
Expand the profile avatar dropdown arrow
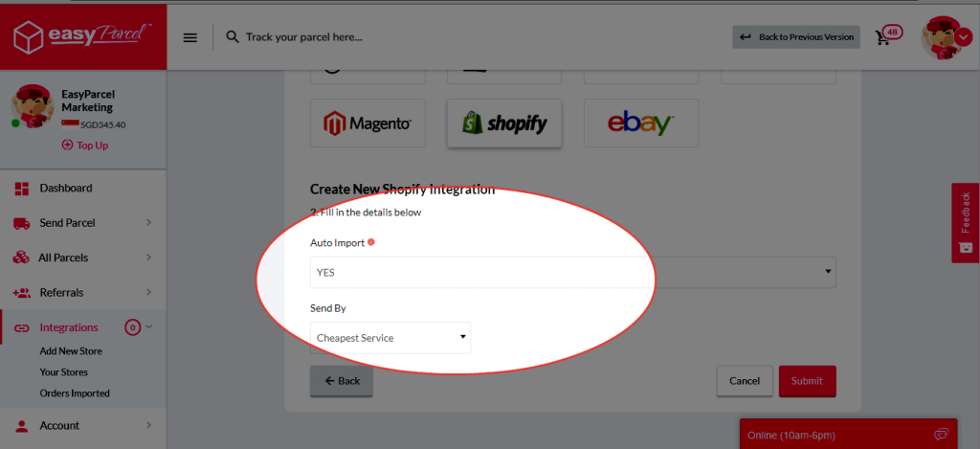coord(963,37)
